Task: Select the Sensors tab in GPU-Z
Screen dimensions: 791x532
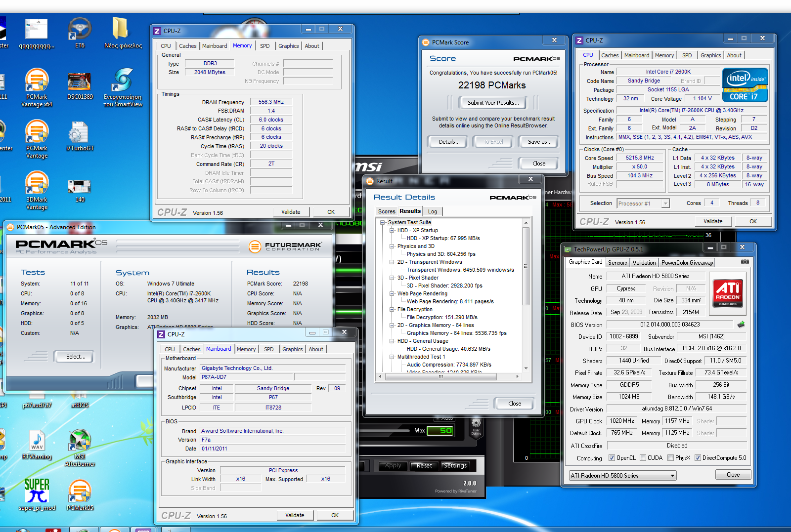Action: 617,263
